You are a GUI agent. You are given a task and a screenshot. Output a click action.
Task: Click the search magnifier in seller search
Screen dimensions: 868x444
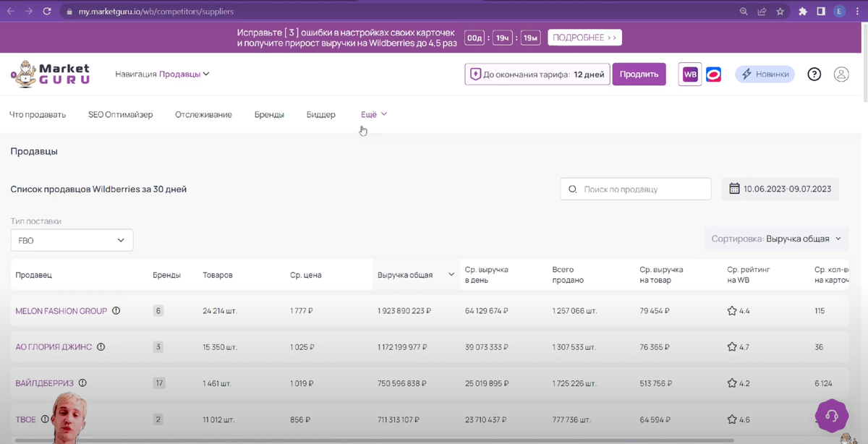573,189
